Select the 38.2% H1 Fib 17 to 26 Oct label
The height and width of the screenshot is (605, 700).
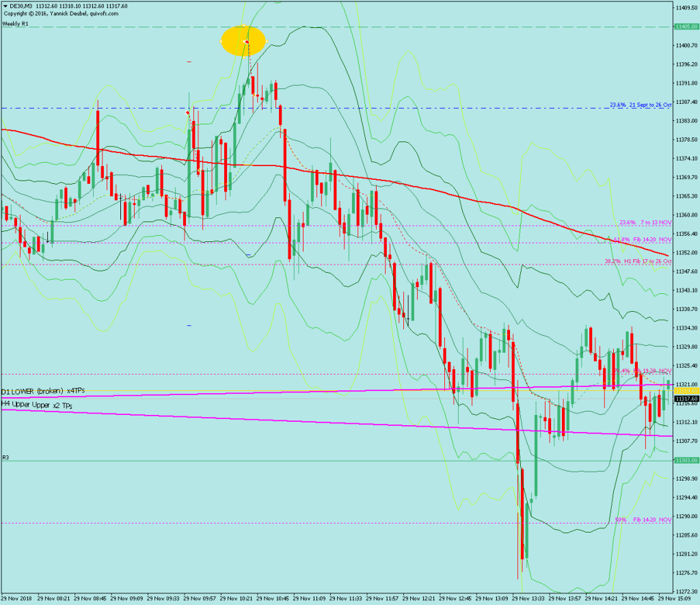(638, 261)
